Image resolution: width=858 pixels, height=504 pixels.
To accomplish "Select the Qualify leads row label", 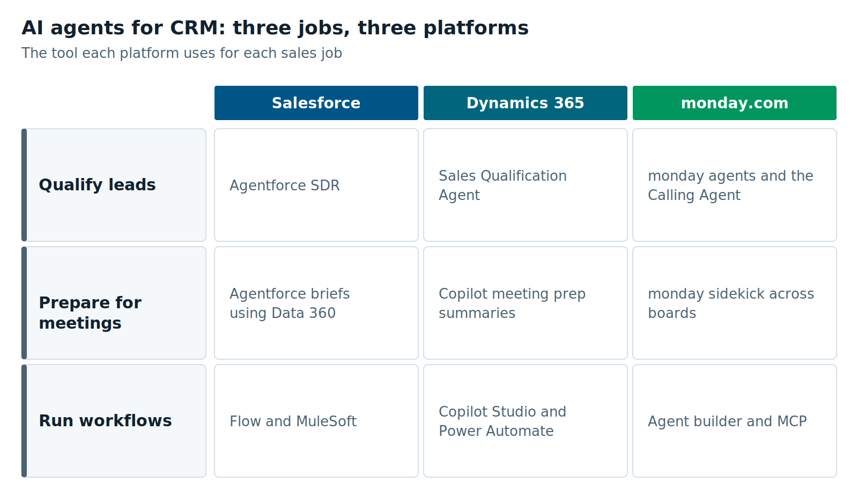I will pyautogui.click(x=114, y=185).
